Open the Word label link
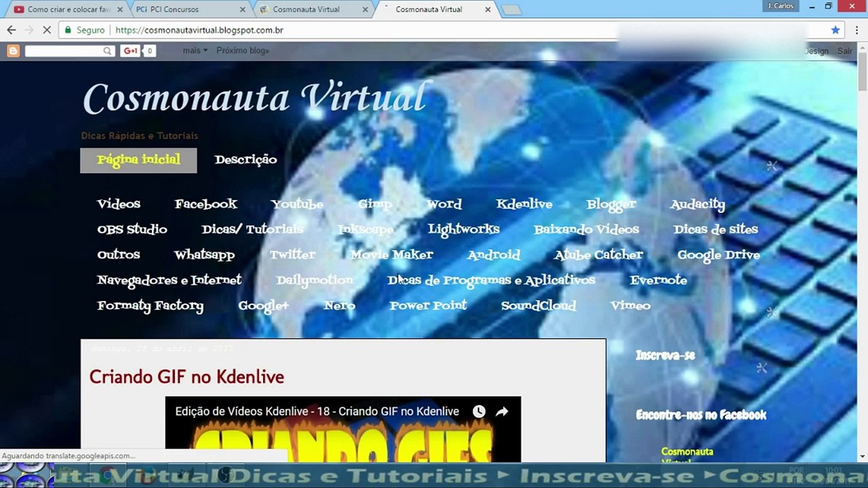868x488 pixels. point(444,204)
